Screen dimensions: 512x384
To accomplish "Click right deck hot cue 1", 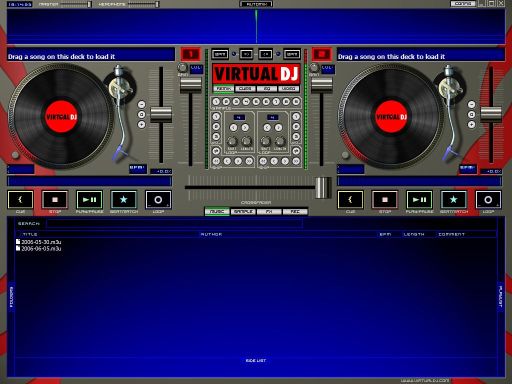I will pos(296,117).
